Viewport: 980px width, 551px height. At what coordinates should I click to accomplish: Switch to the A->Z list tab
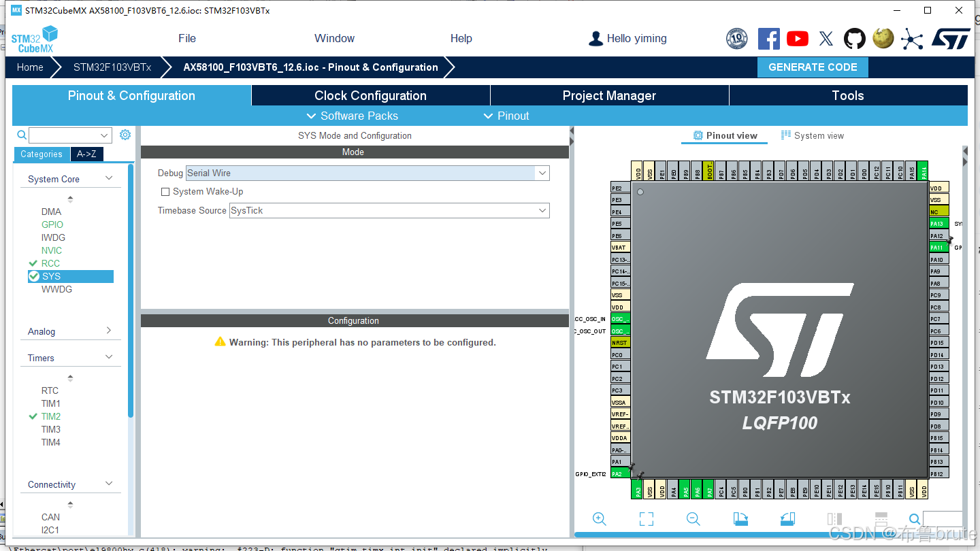coord(86,154)
